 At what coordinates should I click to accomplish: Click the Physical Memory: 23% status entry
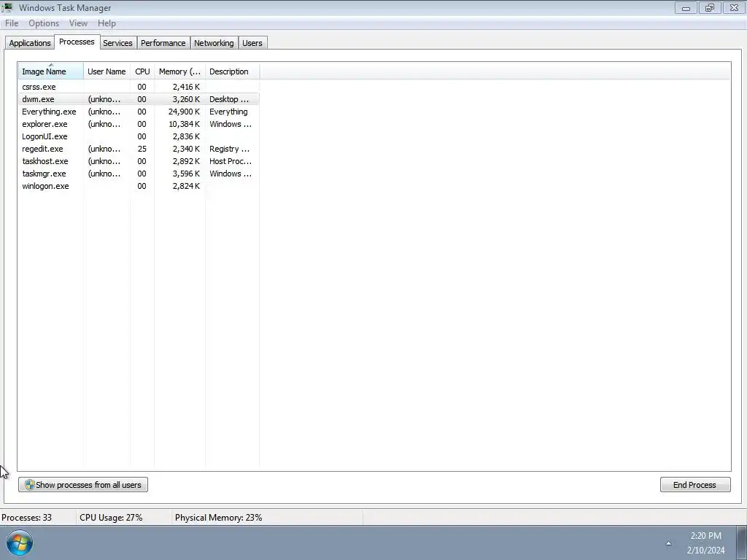tap(218, 518)
